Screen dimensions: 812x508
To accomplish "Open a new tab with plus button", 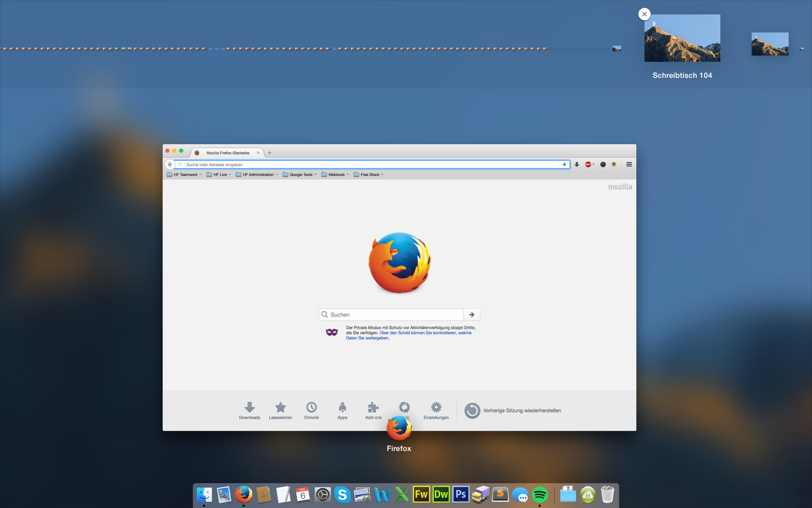I will pos(270,153).
